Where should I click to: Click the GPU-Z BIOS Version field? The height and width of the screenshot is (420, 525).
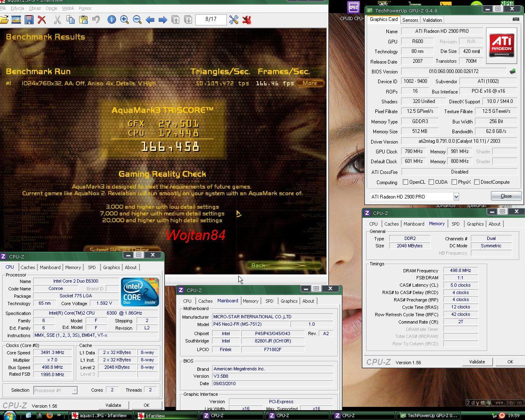pyautogui.click(x=454, y=71)
